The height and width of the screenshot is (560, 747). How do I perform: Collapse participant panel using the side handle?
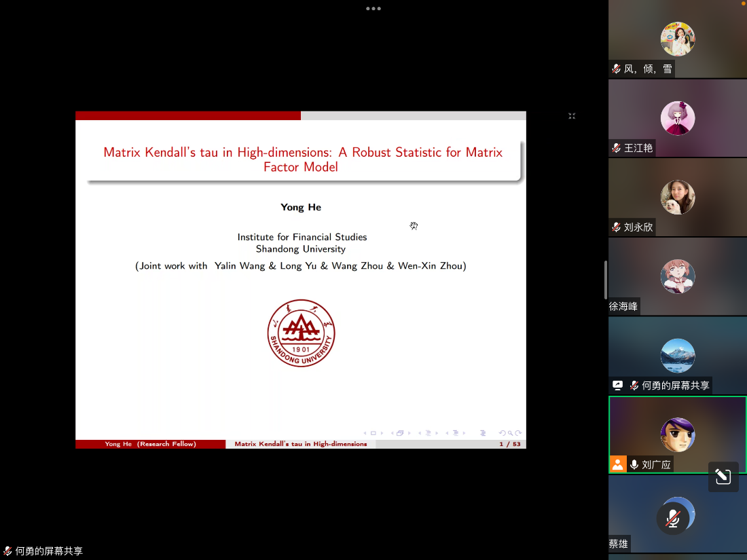point(605,280)
